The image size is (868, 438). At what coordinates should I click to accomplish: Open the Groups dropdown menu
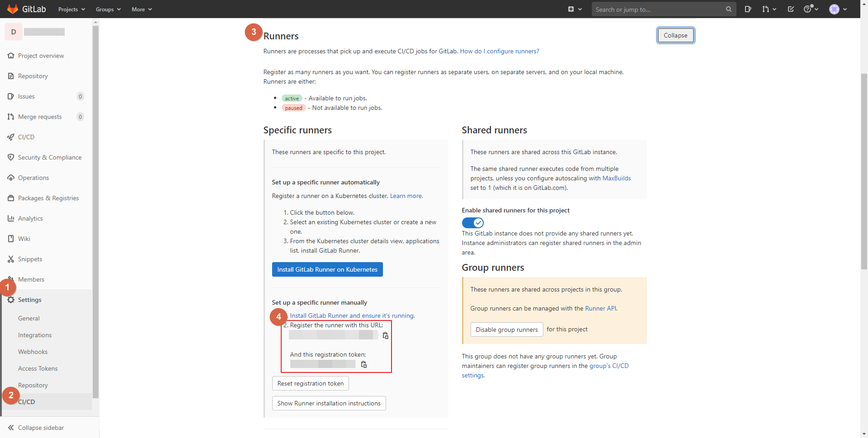[108, 9]
